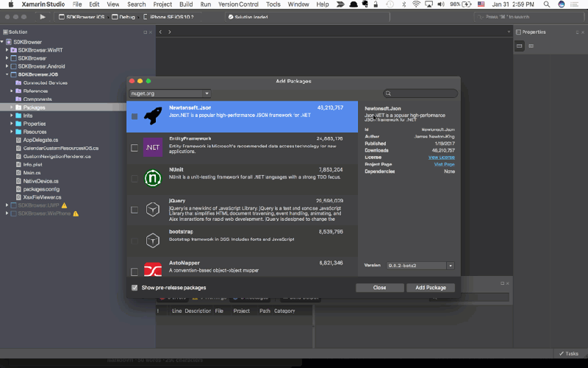Check the bootstrap package checkbox
This screenshot has height=368, width=588.
135,241
